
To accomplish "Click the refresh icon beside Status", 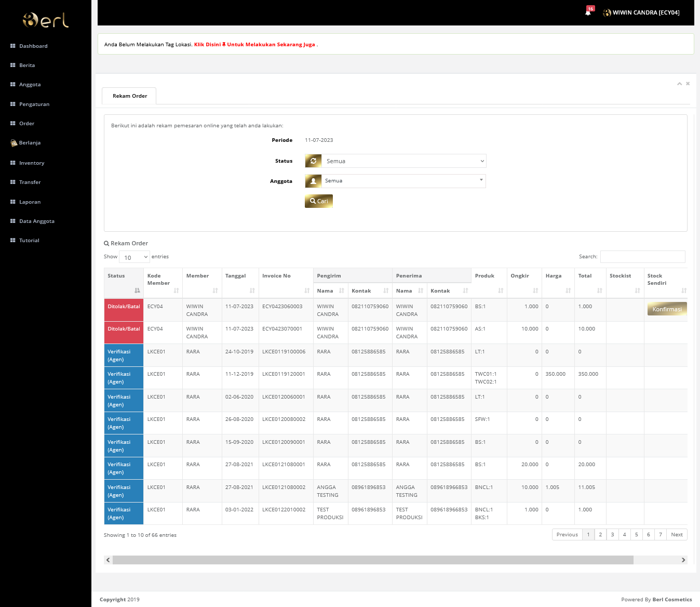I will (313, 161).
